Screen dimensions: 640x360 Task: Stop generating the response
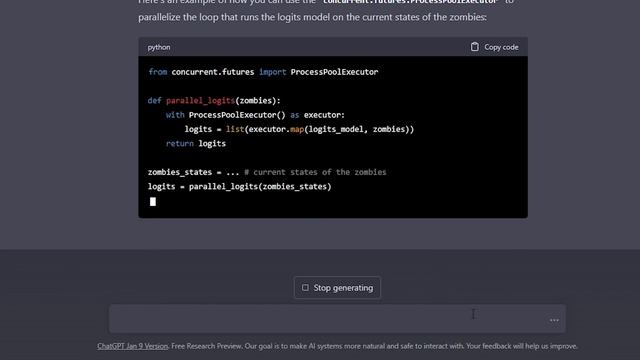[337, 288]
